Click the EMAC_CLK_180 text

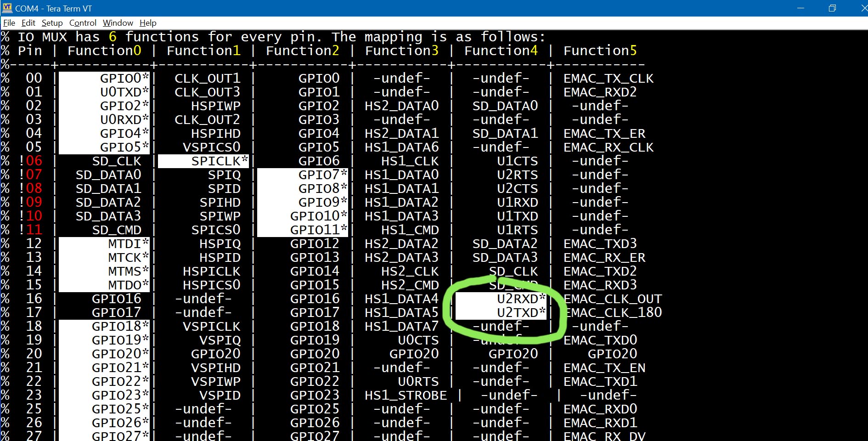[613, 313]
